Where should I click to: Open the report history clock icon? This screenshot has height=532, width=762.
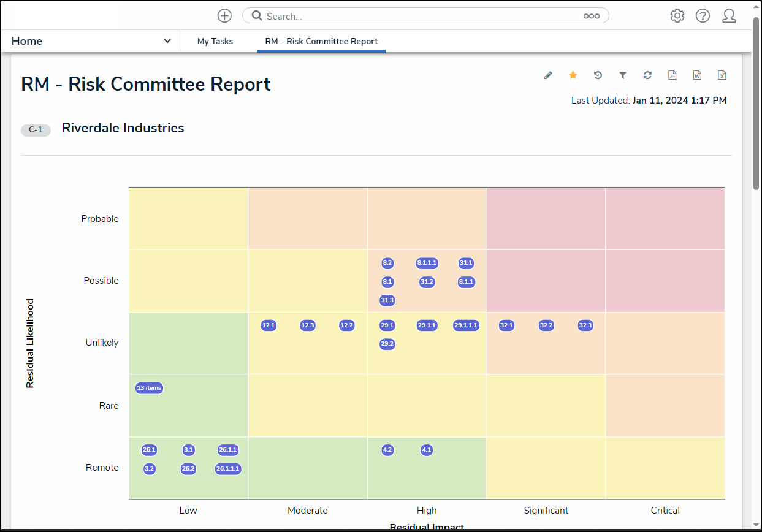click(x=598, y=75)
